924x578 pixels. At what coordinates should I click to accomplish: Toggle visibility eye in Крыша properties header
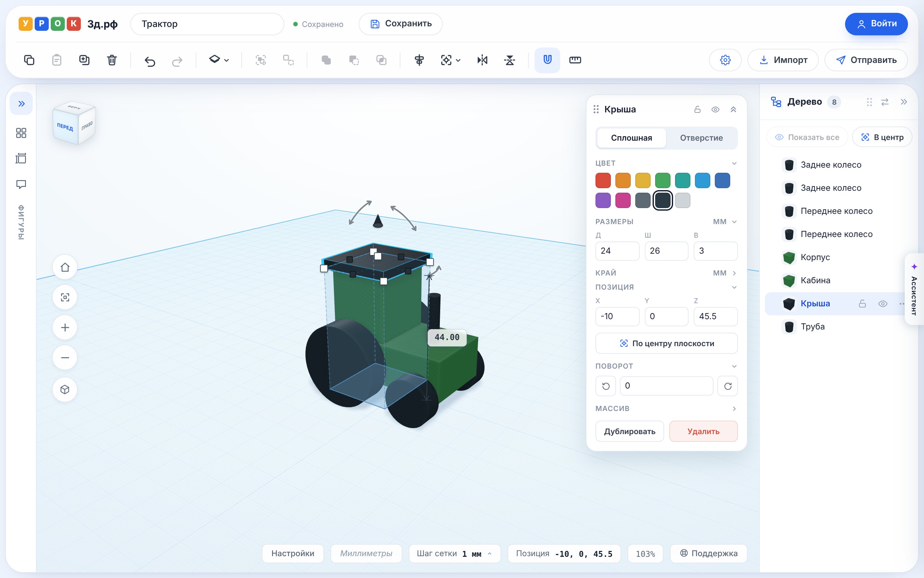point(715,110)
